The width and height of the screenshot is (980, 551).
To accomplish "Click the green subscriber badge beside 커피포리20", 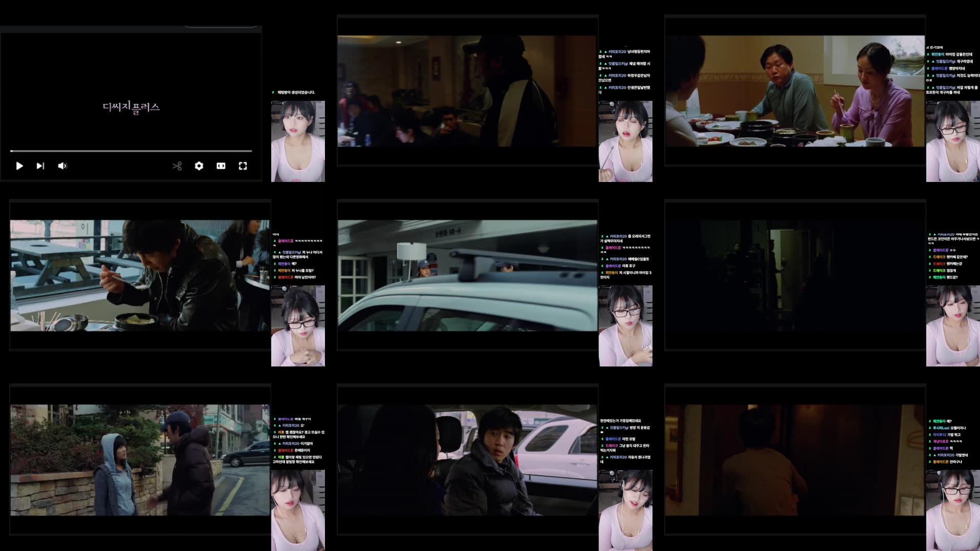I will 601,51.
